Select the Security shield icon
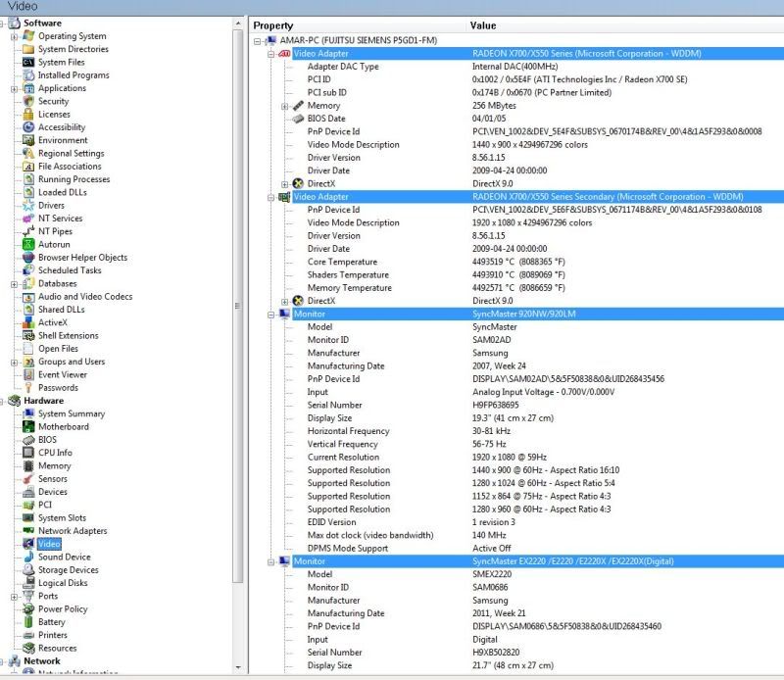The height and width of the screenshot is (680, 784). (28, 101)
